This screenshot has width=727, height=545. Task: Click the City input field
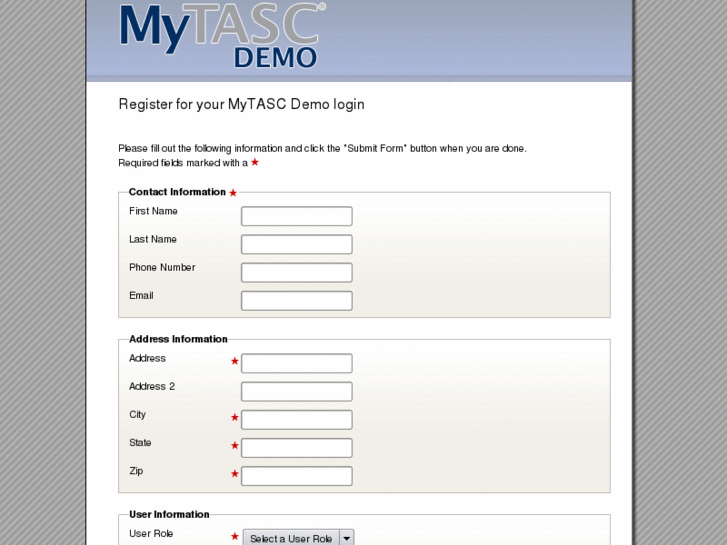[x=297, y=420]
